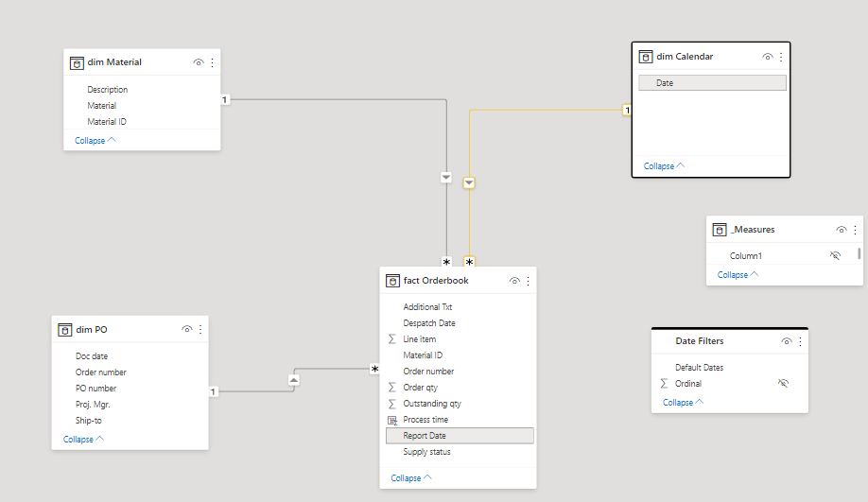Image resolution: width=868 pixels, height=502 pixels.
Task: Toggle visibility of _Measures table
Action: tap(842, 230)
